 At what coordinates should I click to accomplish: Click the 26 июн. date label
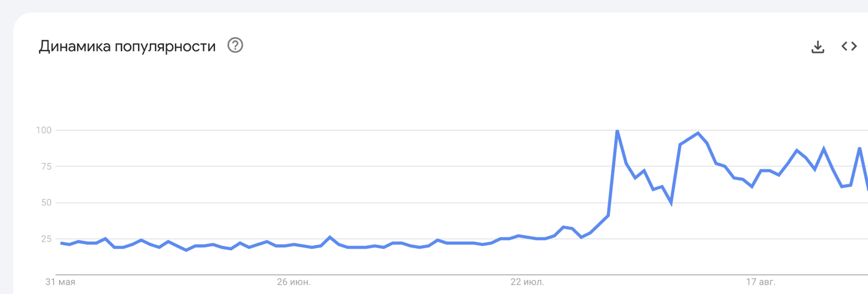294,282
